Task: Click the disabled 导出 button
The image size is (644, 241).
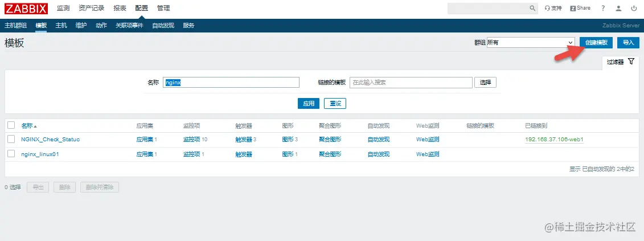Action: [38, 187]
